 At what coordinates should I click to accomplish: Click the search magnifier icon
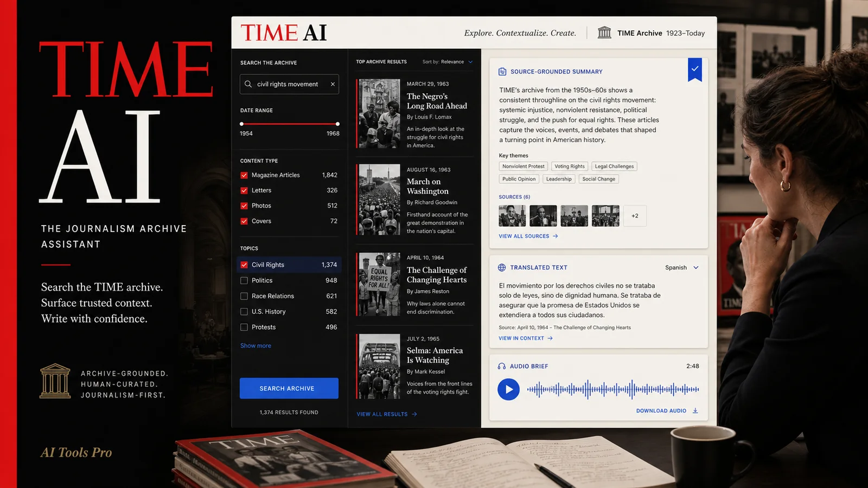pyautogui.click(x=248, y=84)
